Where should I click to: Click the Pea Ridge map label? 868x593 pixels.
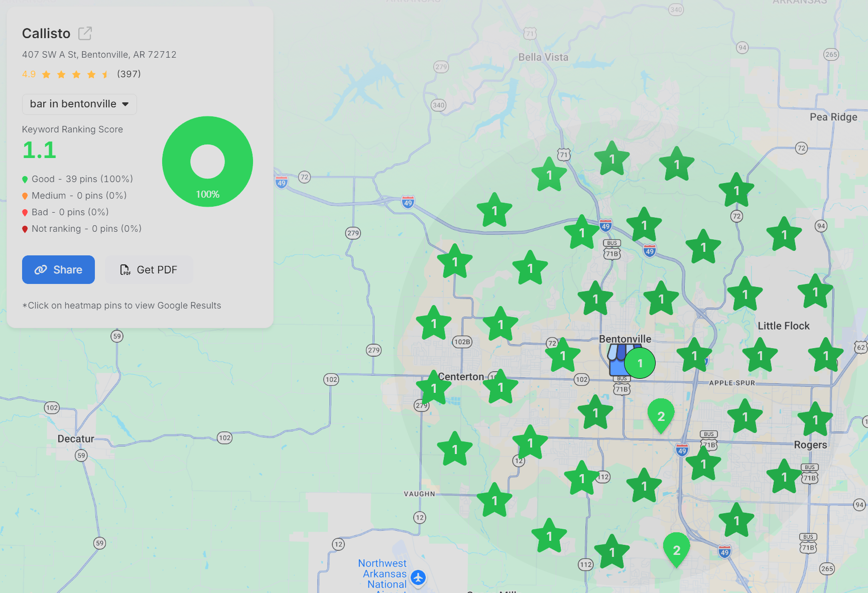point(833,117)
